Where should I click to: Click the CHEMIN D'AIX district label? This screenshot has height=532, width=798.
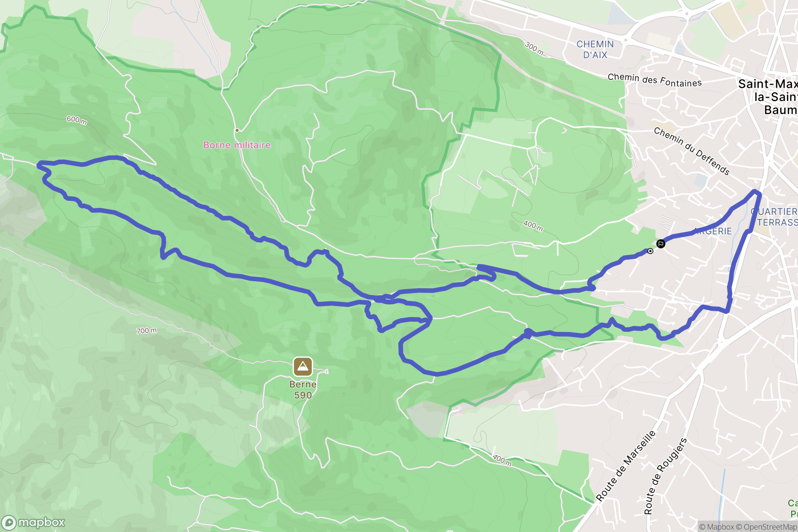point(595,49)
